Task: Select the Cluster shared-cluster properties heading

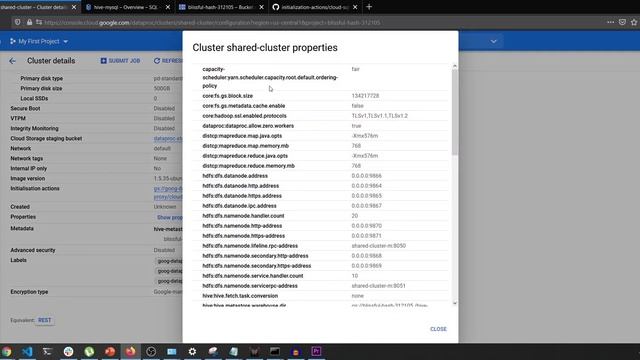Action: pos(265,47)
